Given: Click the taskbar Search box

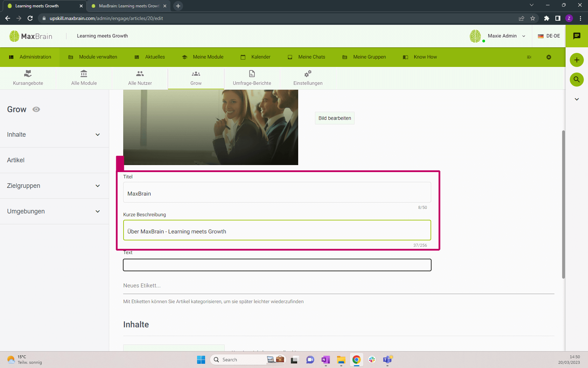Looking at the screenshot, I should [x=248, y=360].
